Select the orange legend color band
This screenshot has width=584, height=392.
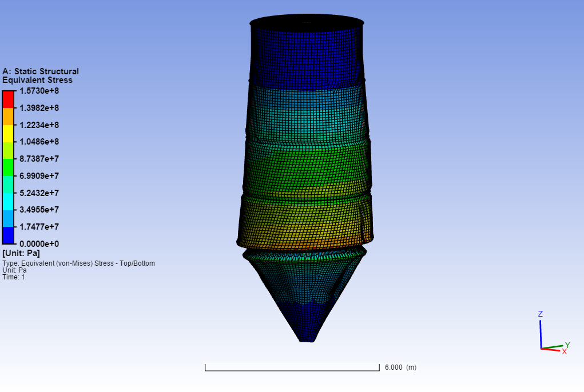(8, 117)
